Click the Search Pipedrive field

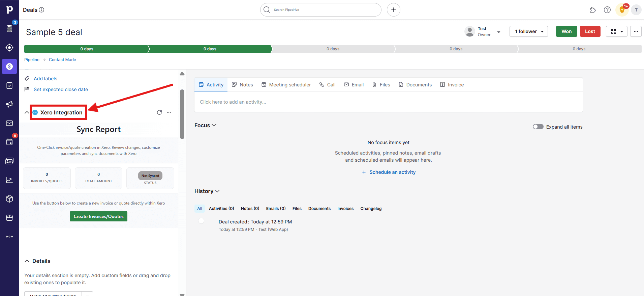coord(321,10)
